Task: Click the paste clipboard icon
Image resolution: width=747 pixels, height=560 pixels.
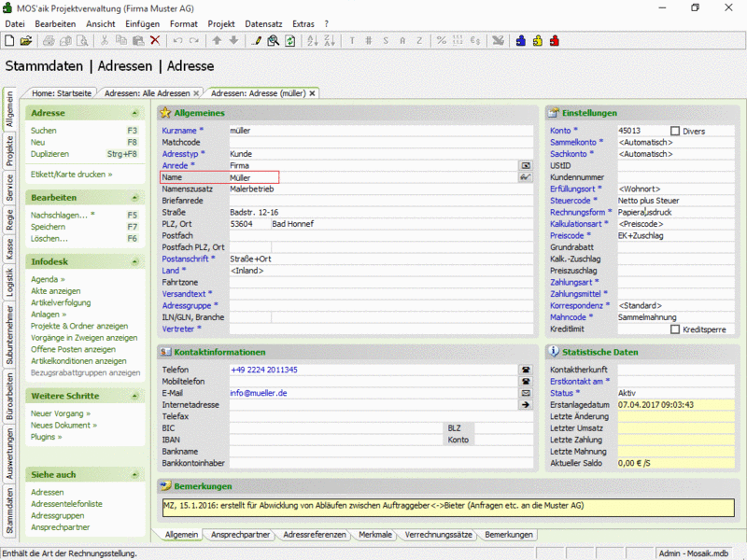Action: (138, 41)
